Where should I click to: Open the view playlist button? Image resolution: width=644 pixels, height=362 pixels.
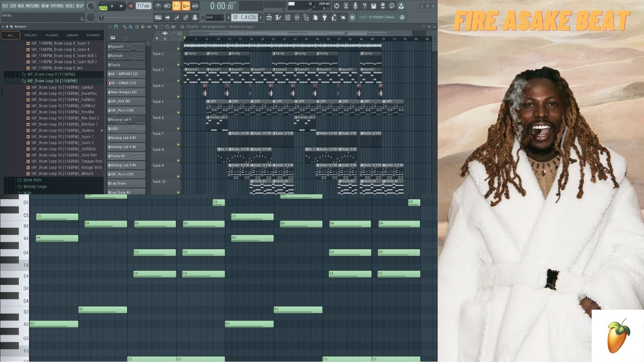(x=269, y=18)
